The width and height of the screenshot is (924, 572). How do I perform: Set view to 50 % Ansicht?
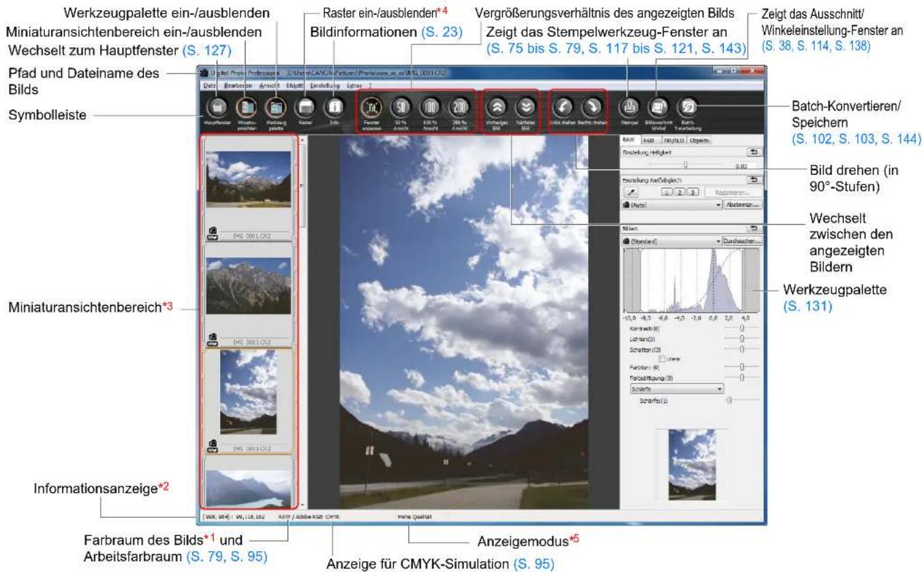click(x=401, y=107)
